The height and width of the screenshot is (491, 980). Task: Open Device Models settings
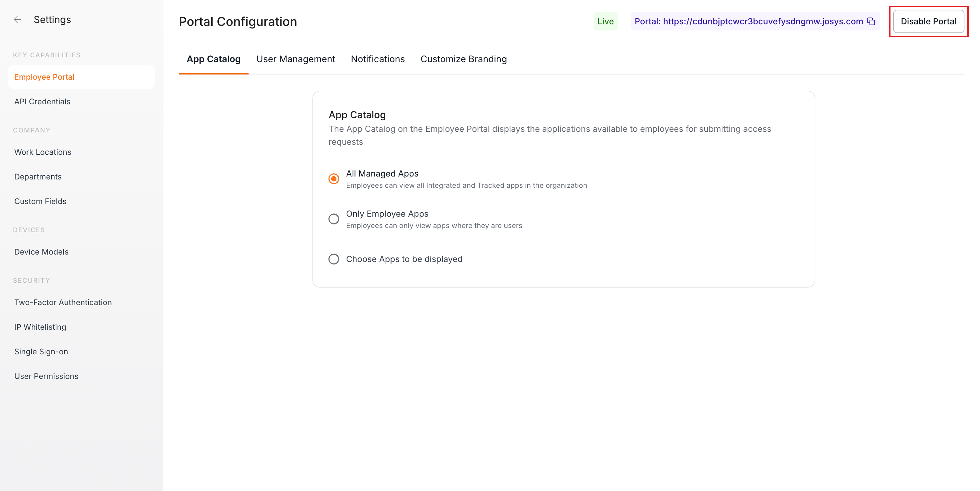tap(42, 252)
